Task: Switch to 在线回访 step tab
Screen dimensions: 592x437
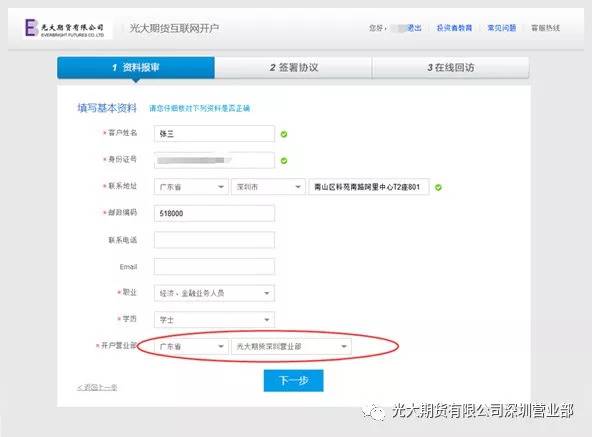Action: coord(451,68)
